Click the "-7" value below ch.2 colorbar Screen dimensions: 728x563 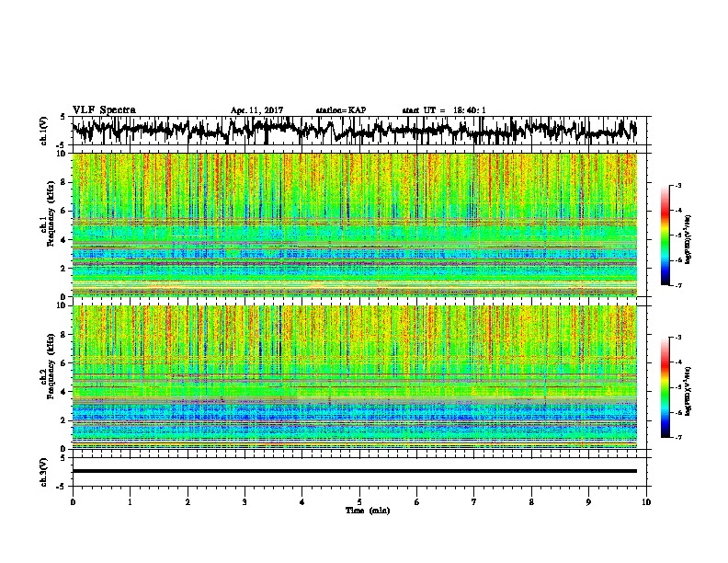pyautogui.click(x=677, y=438)
